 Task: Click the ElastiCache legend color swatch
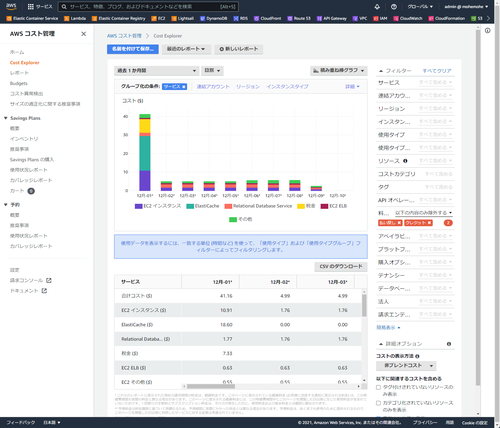(x=190, y=206)
